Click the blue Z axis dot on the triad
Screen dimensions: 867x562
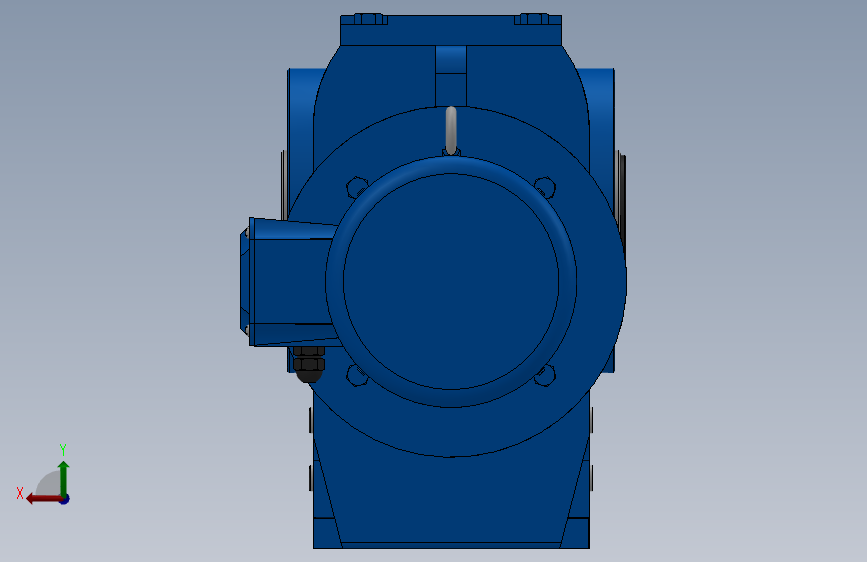[65, 499]
